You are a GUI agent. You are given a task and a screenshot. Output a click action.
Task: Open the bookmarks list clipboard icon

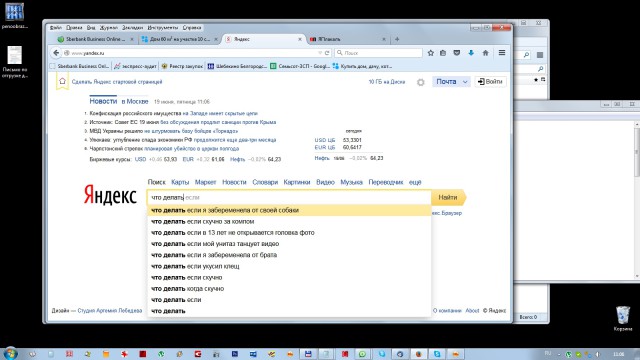pyautogui.click(x=443, y=53)
